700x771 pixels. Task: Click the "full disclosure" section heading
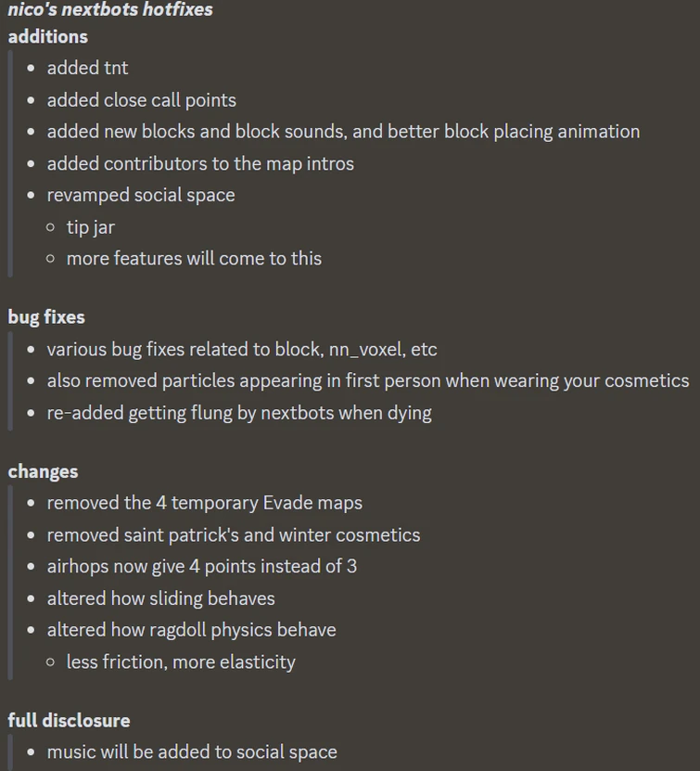(69, 721)
